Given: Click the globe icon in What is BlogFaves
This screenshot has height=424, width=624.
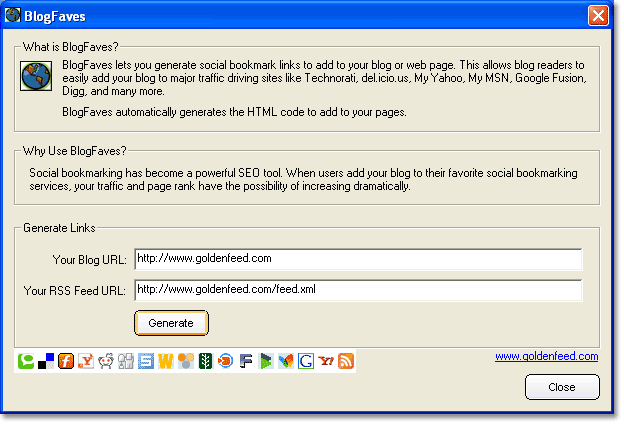Looking at the screenshot, I should coord(36,76).
